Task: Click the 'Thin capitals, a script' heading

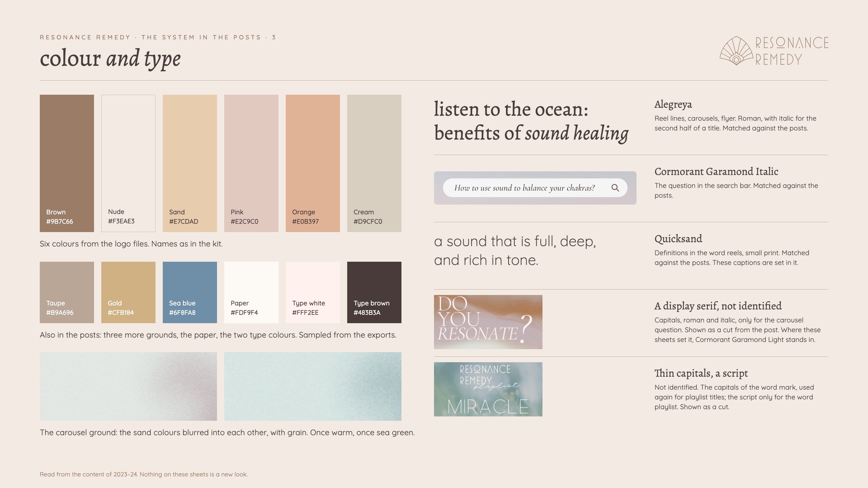Action: pyautogui.click(x=701, y=373)
